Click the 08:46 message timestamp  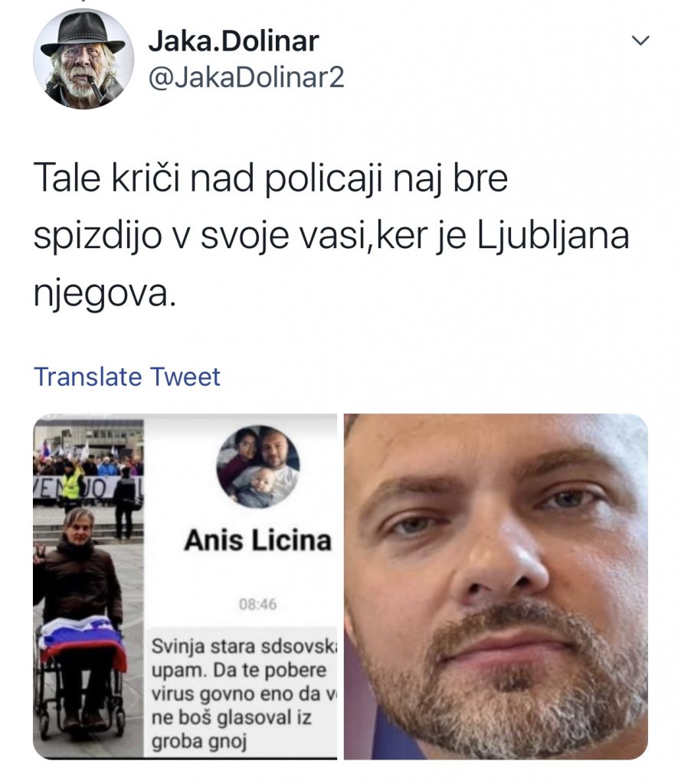(x=257, y=604)
